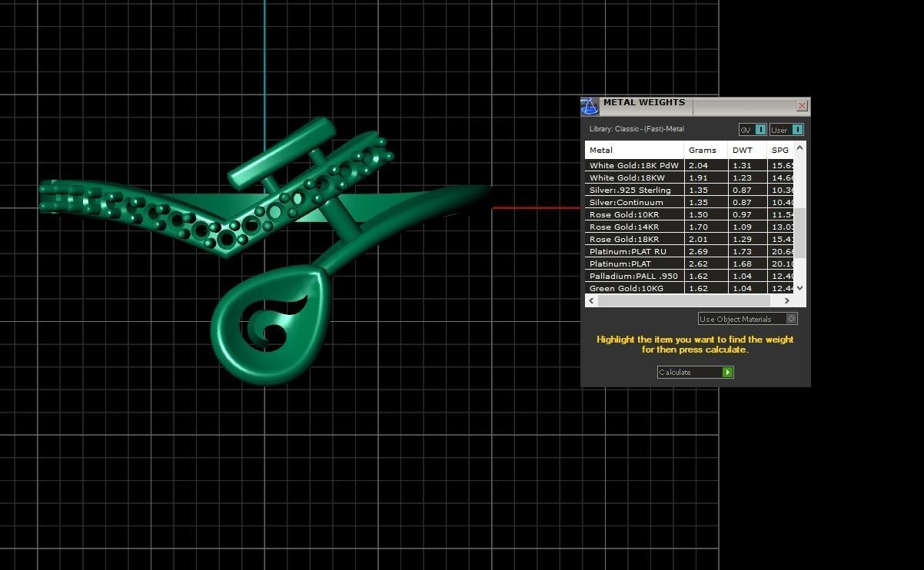Select the White Gold:18K PdW row
This screenshot has width=924, height=570.
[x=690, y=165]
